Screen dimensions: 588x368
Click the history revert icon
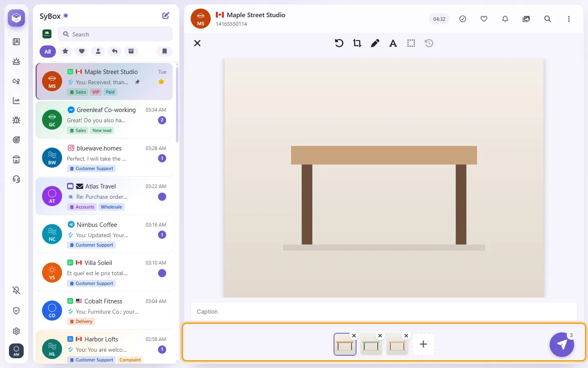(429, 43)
